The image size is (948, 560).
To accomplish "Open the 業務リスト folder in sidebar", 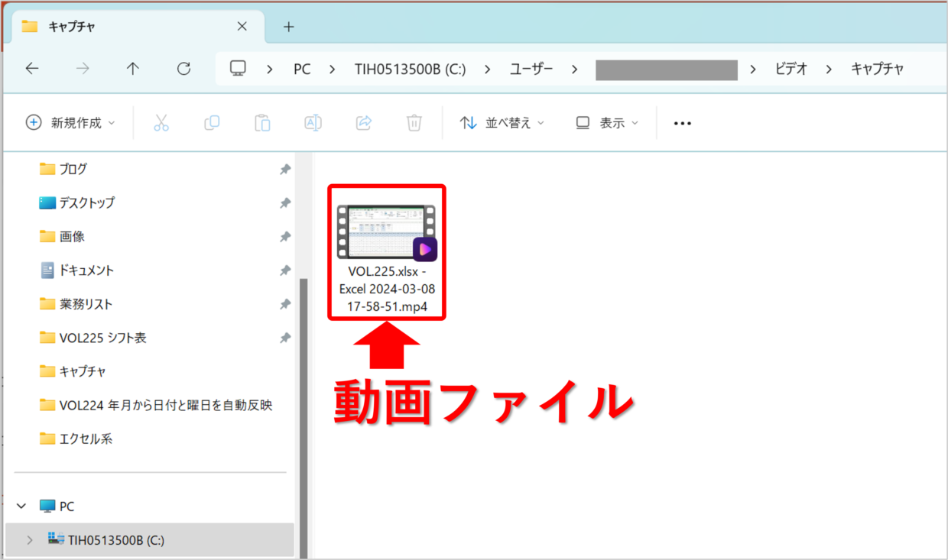I will 86,304.
